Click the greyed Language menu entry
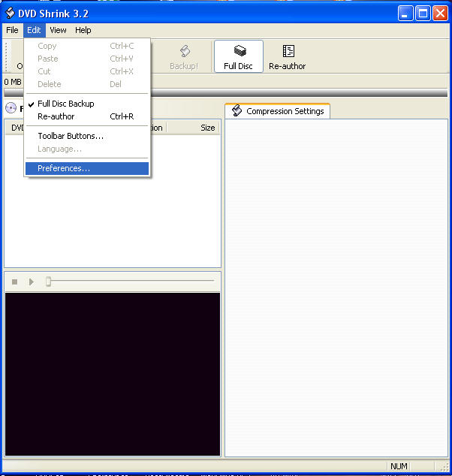 (x=87, y=149)
